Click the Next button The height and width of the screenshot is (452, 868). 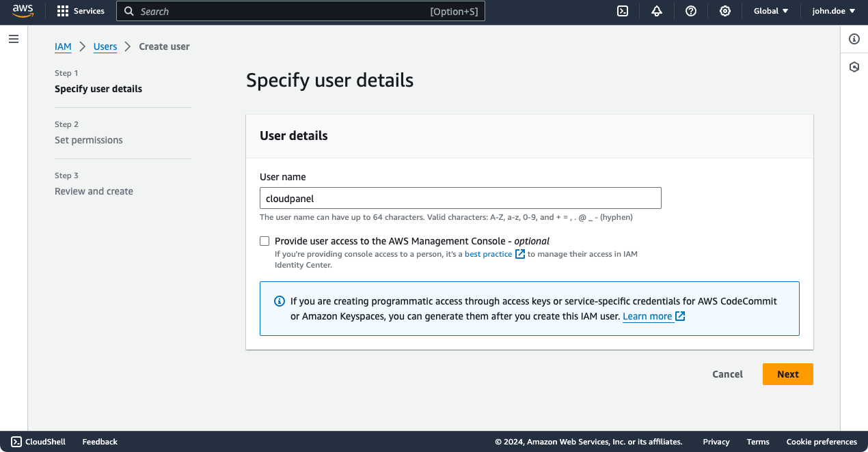pyautogui.click(x=787, y=374)
